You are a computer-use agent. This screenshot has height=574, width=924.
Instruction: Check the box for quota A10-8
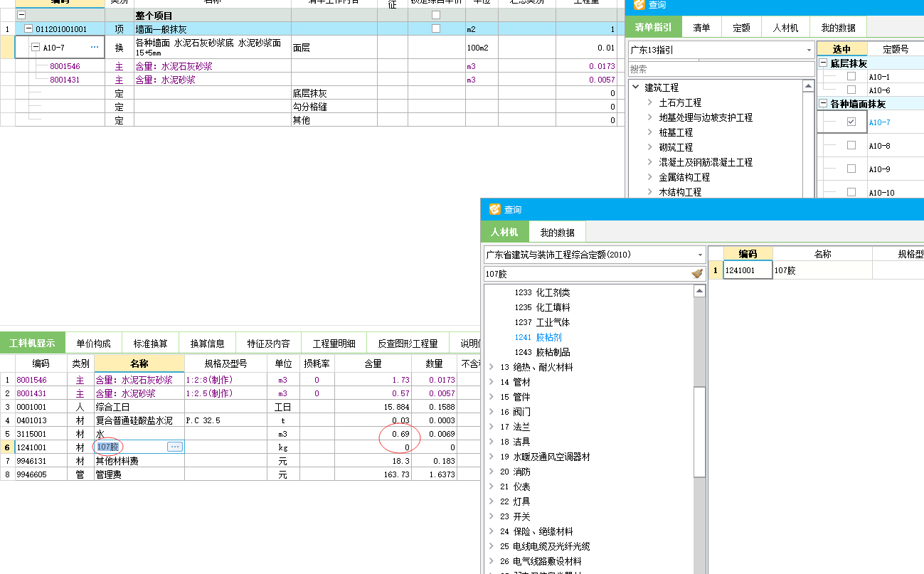pos(851,145)
